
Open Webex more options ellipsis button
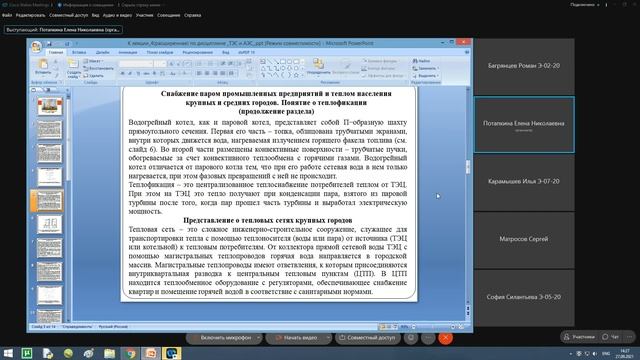click(x=428, y=338)
